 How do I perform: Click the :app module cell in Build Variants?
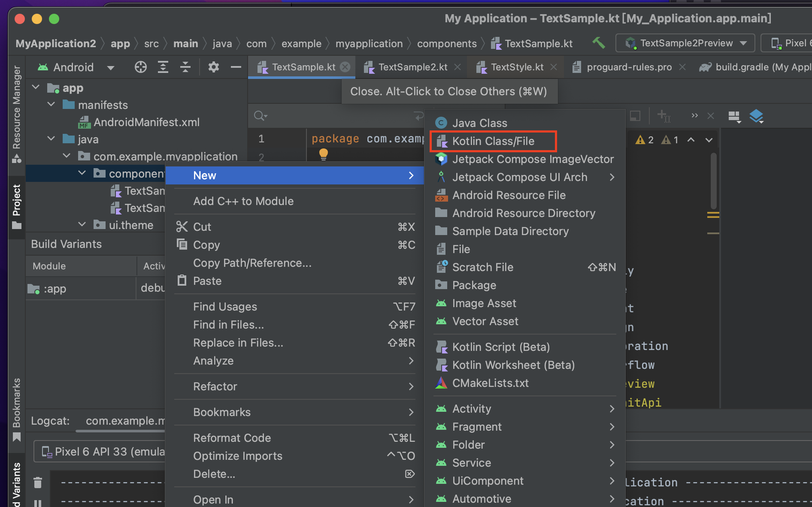point(81,289)
